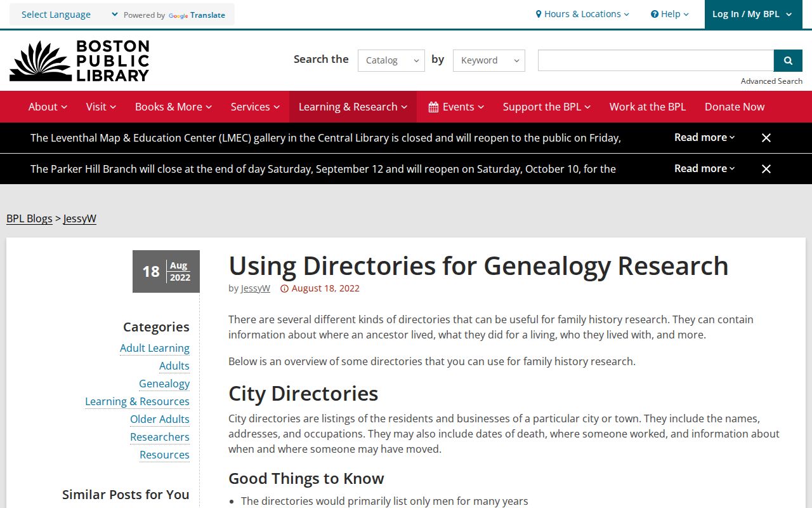Go to Work at the BPL

(x=648, y=107)
